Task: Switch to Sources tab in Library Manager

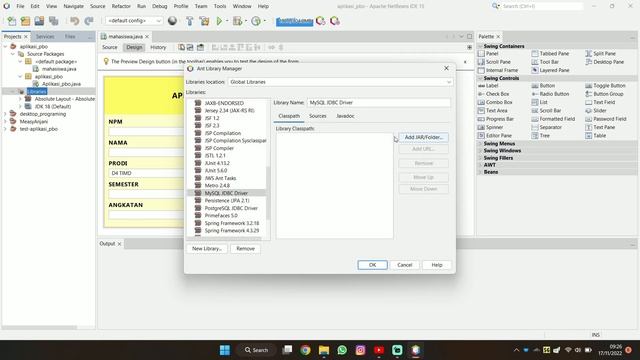Action: pyautogui.click(x=318, y=116)
